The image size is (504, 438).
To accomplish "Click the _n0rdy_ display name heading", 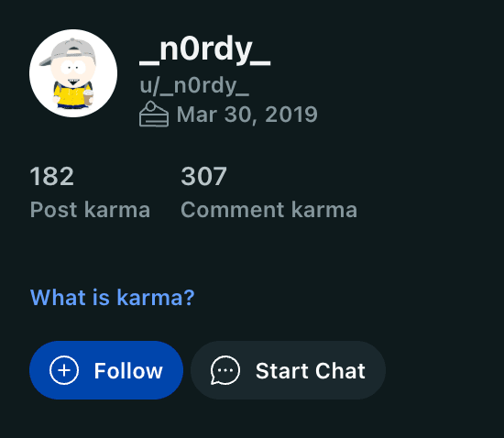I will [204, 50].
